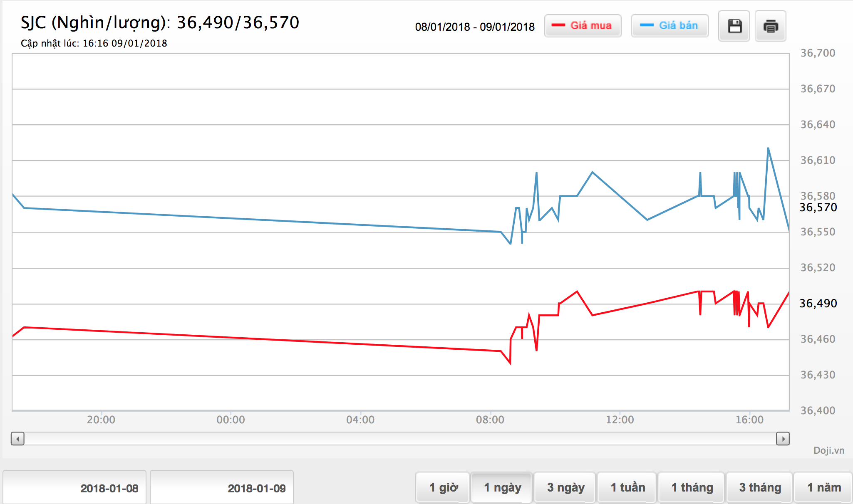Click the Cập nhật lúc update timestamp
This screenshot has width=853, height=504.
(94, 43)
